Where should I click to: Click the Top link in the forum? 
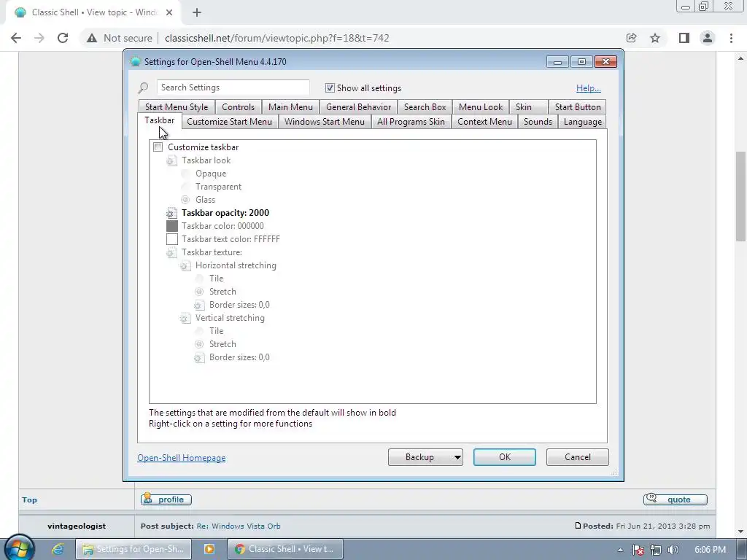29,500
